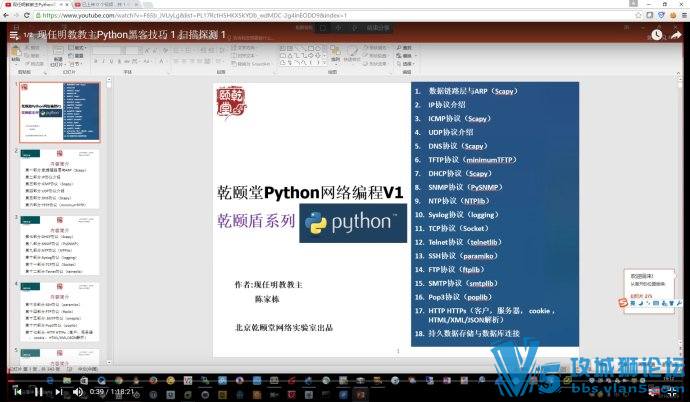Click the Paste button in PowerPoint ribbon

click(x=16, y=54)
